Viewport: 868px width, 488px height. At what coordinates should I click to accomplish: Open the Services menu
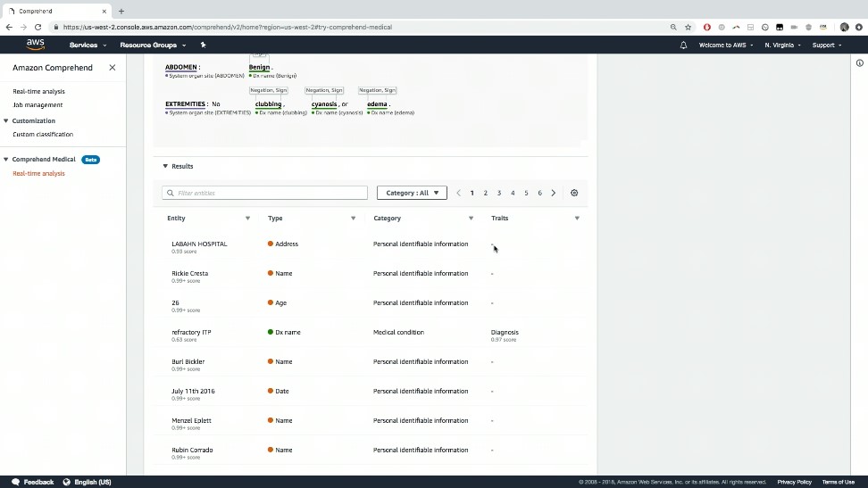click(x=88, y=45)
